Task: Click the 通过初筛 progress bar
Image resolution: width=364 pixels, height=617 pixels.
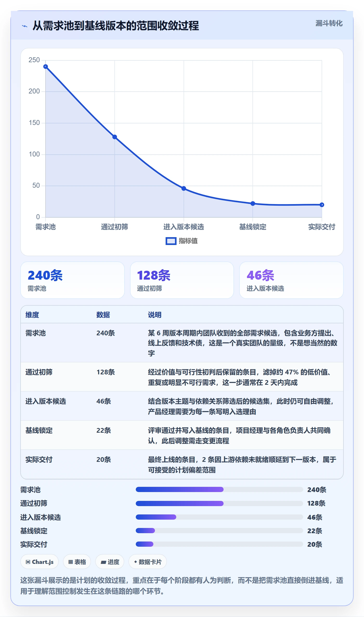Action: coord(219,503)
